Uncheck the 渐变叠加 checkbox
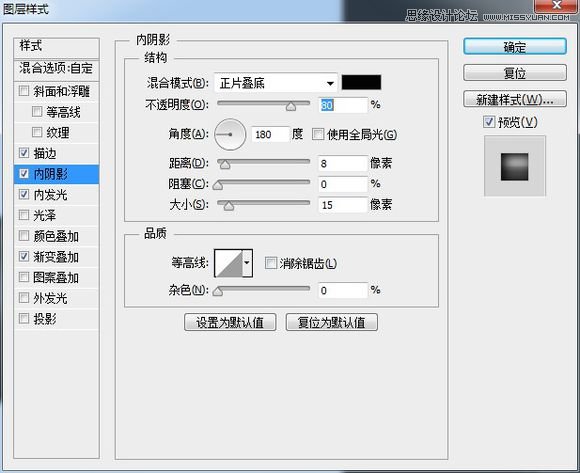 coord(24,256)
